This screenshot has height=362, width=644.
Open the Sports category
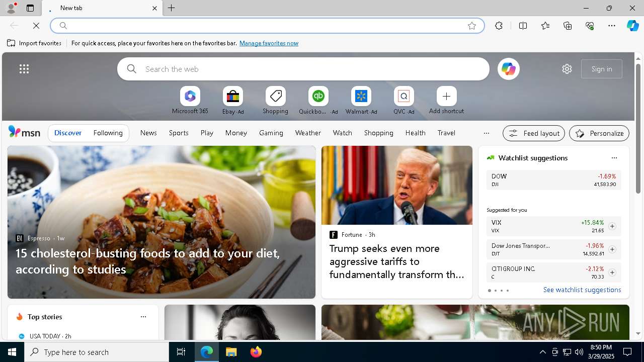coord(179,133)
